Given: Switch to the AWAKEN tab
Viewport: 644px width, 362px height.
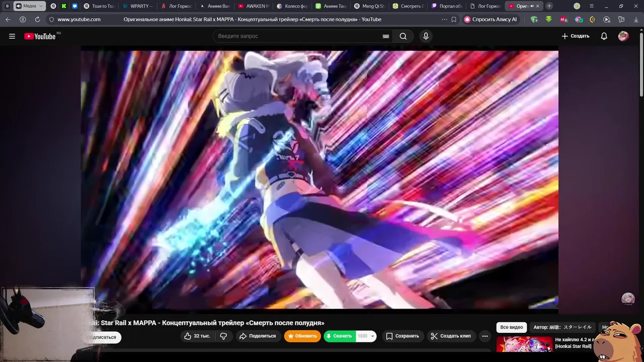Looking at the screenshot, I should [254, 6].
